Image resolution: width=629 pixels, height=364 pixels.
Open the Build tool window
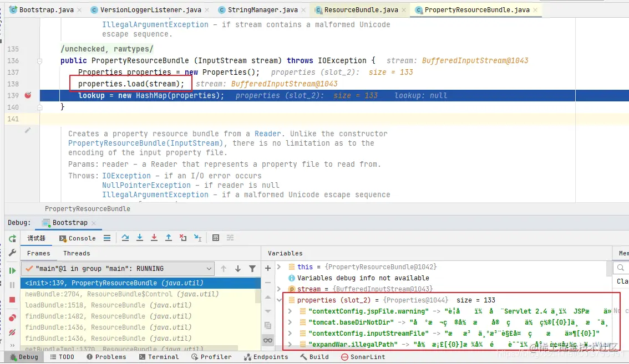(314, 357)
